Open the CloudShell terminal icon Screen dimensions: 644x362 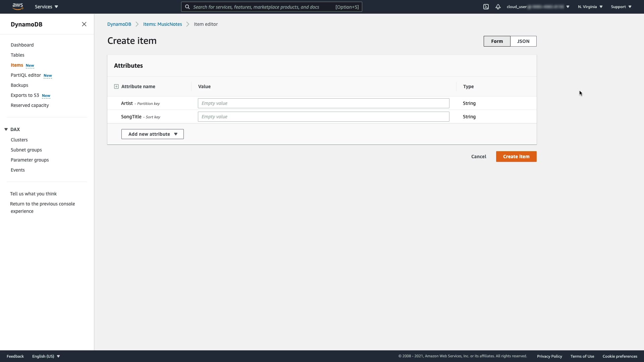pos(486,7)
